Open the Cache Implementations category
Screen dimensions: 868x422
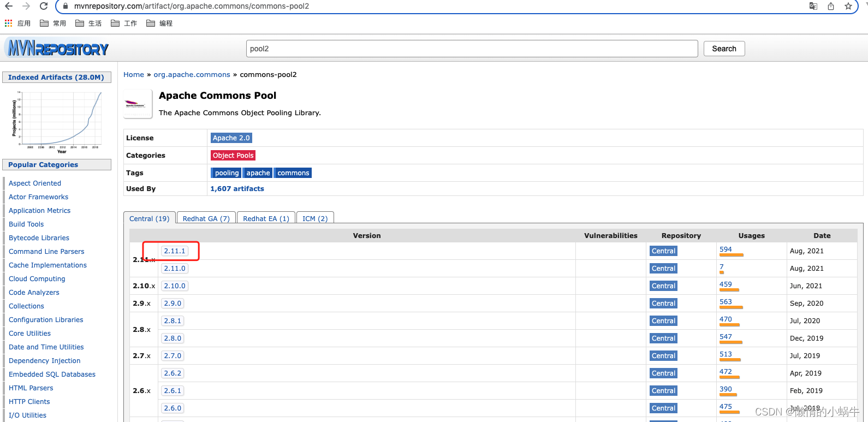click(47, 265)
